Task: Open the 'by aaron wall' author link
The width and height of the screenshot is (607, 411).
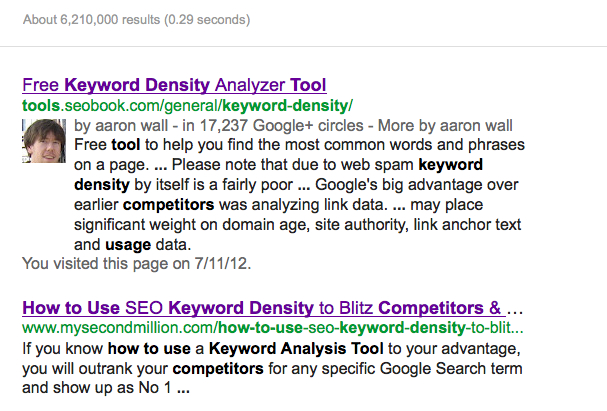Action: [121, 126]
